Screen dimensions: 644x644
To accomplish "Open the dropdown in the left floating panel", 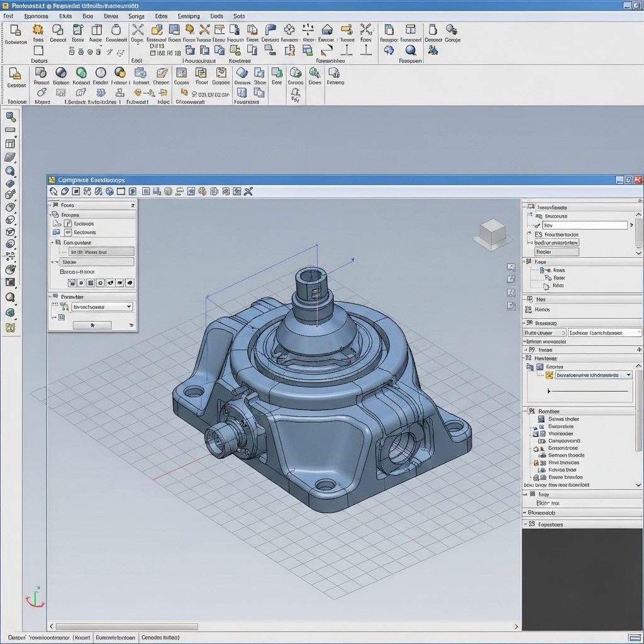I will tap(103, 307).
